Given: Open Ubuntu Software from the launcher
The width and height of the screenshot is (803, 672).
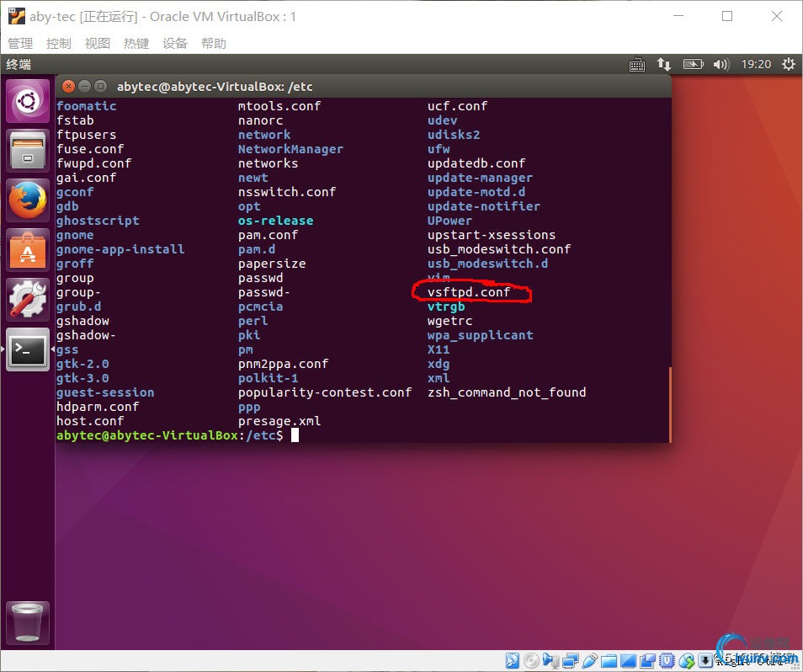Looking at the screenshot, I should (28, 250).
